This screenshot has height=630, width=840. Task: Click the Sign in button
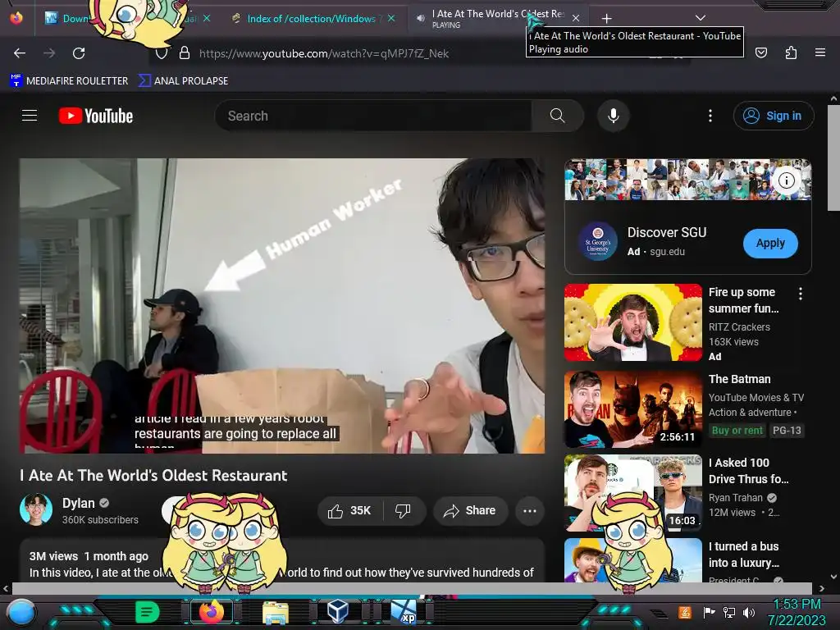point(774,116)
